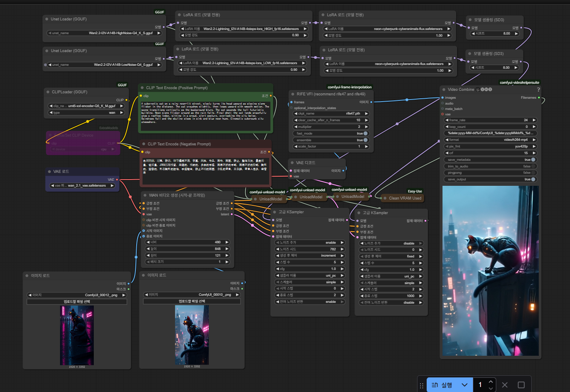Screen dimensions: 570x392
Task: Collapse the Video Combine node via its dot
Action: [x=444, y=90]
